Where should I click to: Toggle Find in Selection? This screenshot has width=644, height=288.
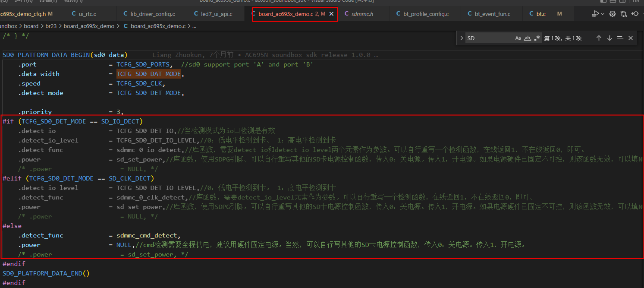pos(620,38)
